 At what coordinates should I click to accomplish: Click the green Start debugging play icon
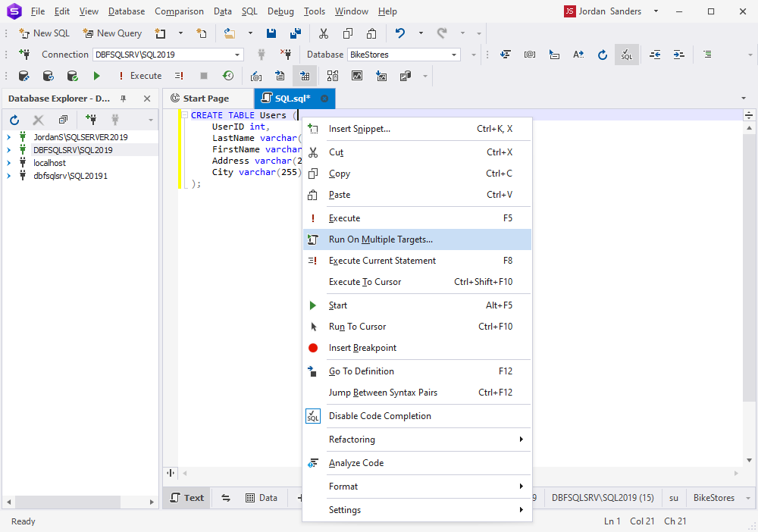97,76
